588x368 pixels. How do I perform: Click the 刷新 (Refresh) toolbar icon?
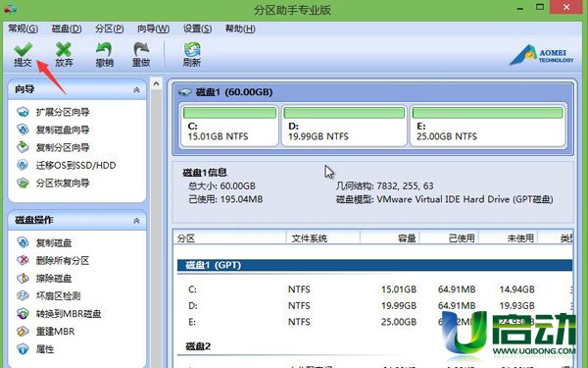192,50
